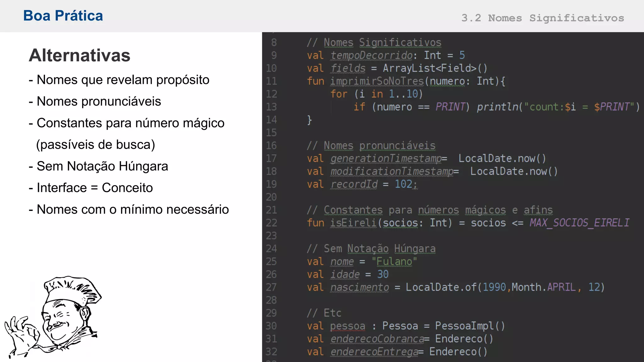Click the 'MAX_SOCIOS_EIRELI' constant
Screen dimensions: 644x362
pos(579,223)
